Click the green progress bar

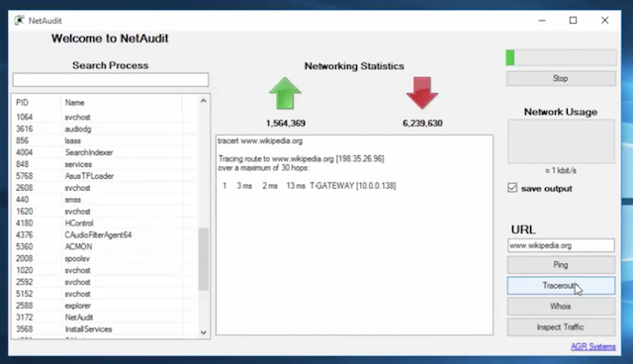point(561,57)
